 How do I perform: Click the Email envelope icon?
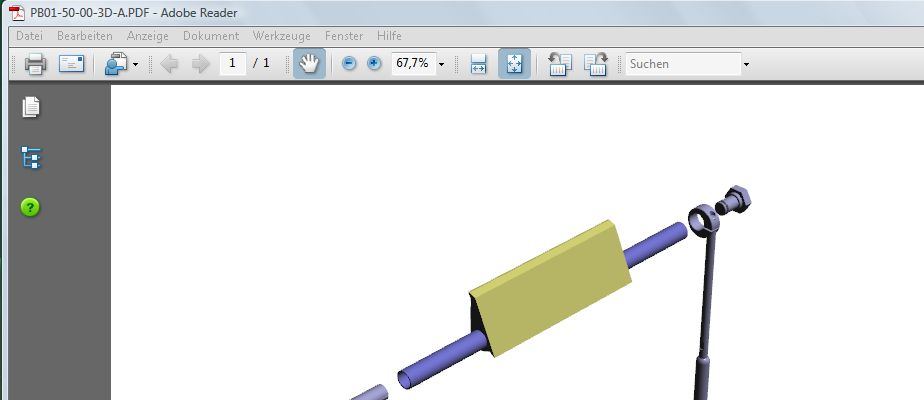pyautogui.click(x=71, y=64)
